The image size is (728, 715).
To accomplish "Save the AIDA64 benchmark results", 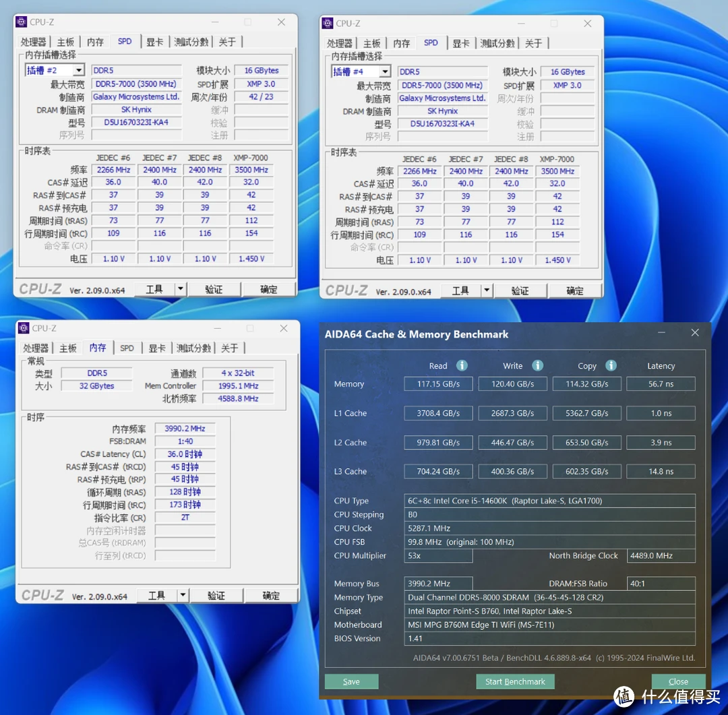I will click(x=351, y=681).
